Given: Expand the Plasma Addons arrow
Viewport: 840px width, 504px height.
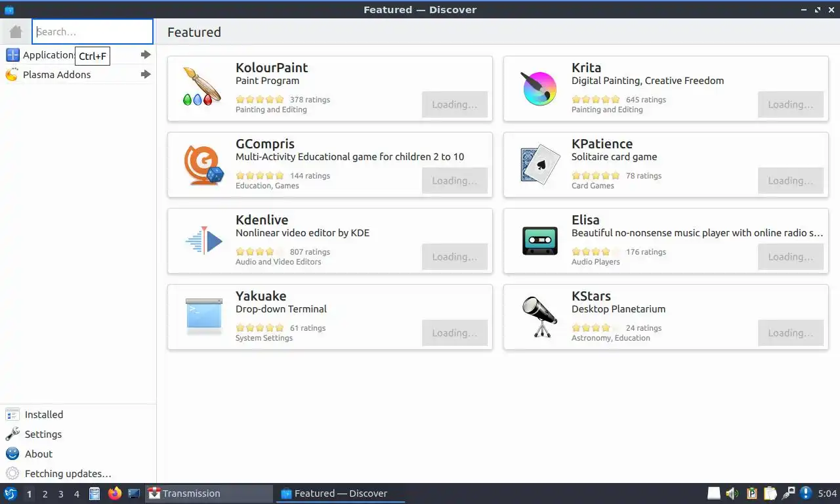Looking at the screenshot, I should click(146, 75).
